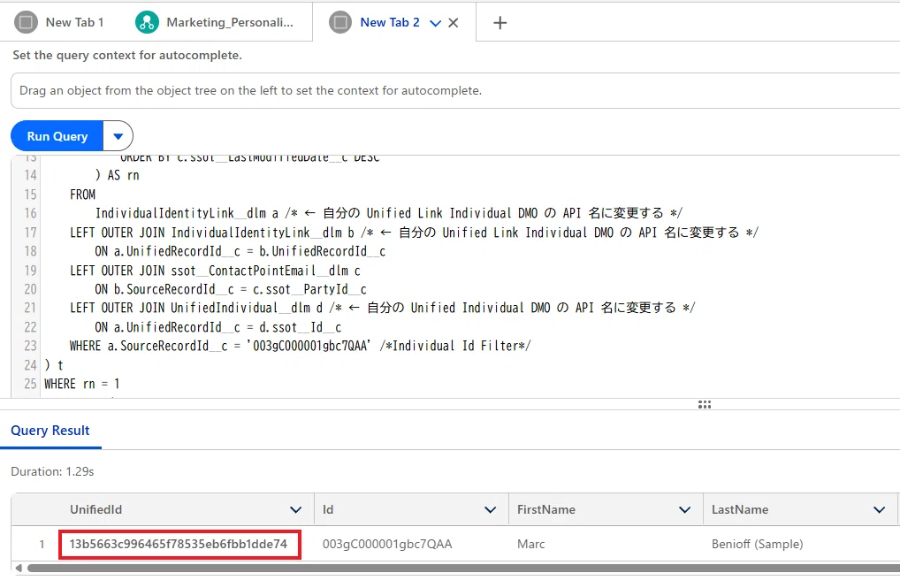The width and height of the screenshot is (900, 588).
Task: Click the New Tab 1 square icon
Action: (x=26, y=22)
